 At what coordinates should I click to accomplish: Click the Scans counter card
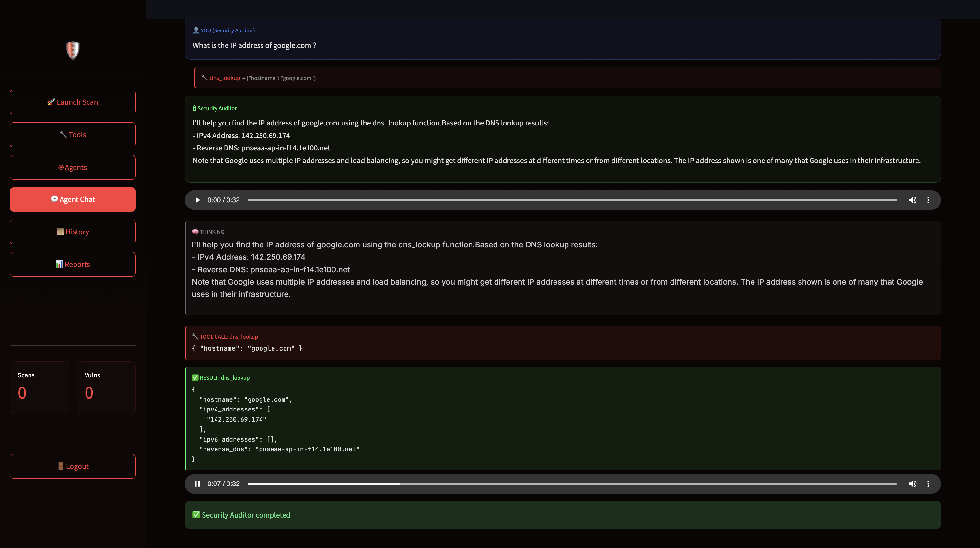point(39,387)
